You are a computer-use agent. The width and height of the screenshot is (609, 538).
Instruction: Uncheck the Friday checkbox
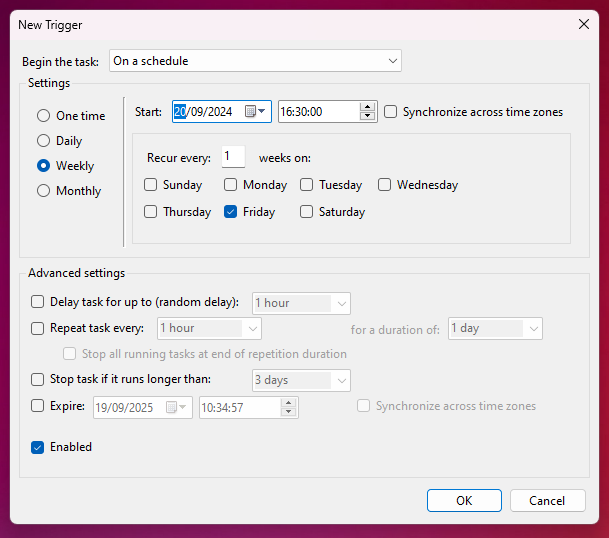pos(231,212)
